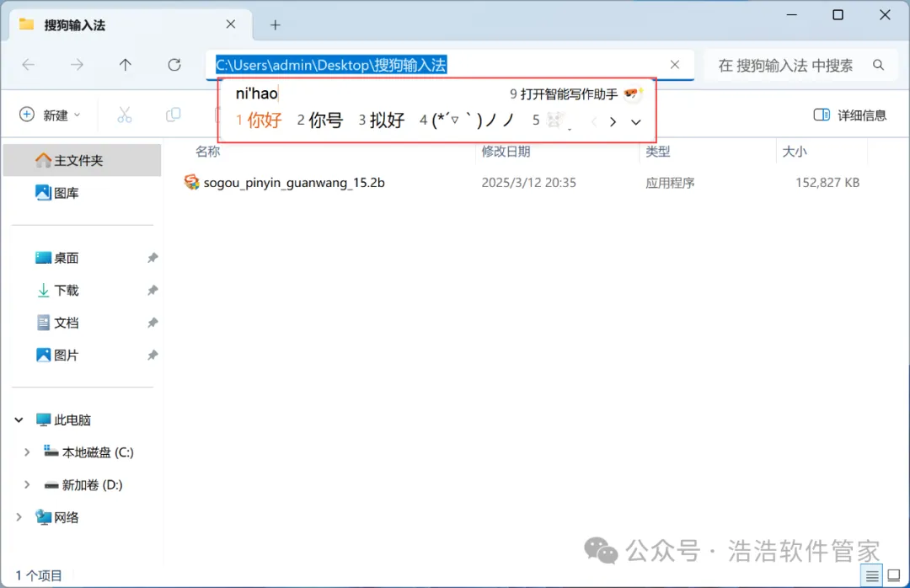This screenshot has width=910, height=588.
Task: Click the 应用程序 type cell
Action: coord(670,183)
